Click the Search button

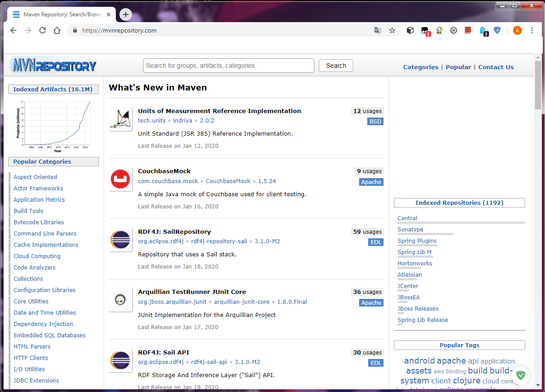point(336,66)
